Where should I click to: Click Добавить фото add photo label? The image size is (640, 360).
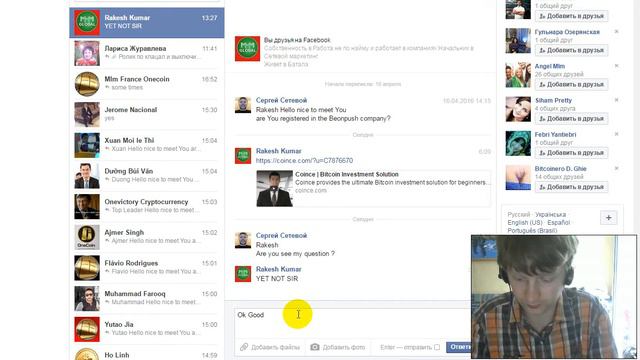pos(344,347)
